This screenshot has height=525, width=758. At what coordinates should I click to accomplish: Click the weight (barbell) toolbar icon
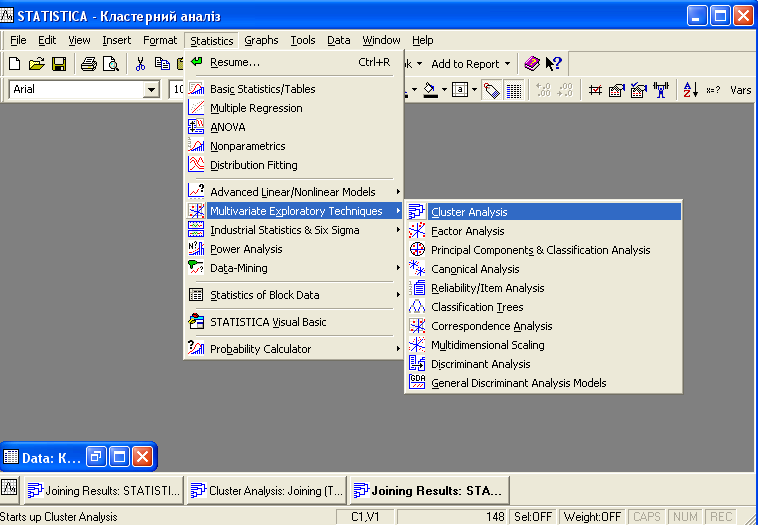pyautogui.click(x=660, y=90)
